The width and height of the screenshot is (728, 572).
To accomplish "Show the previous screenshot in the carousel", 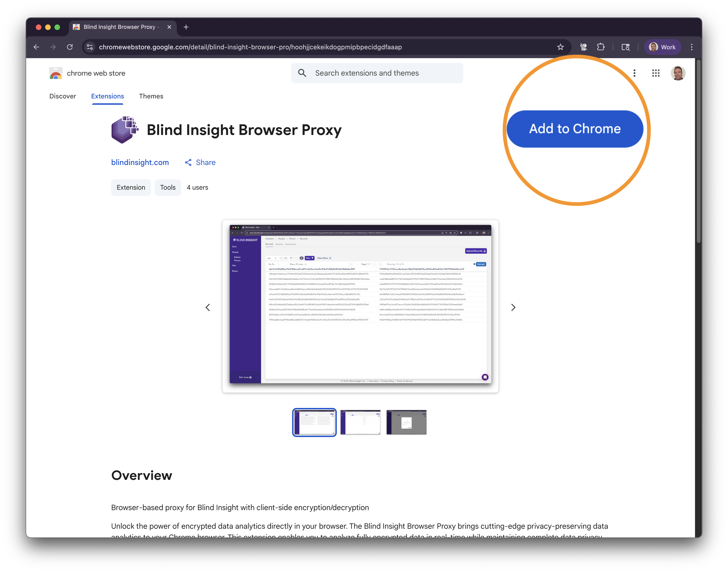I will coord(207,307).
